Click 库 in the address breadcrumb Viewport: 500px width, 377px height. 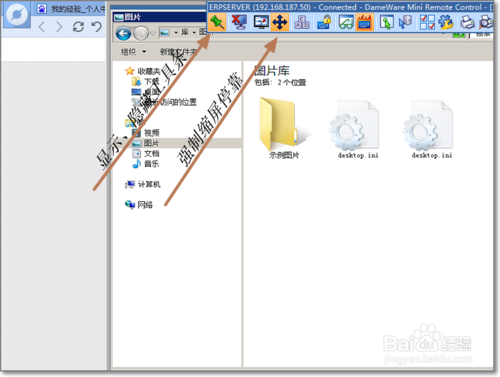click(185, 32)
